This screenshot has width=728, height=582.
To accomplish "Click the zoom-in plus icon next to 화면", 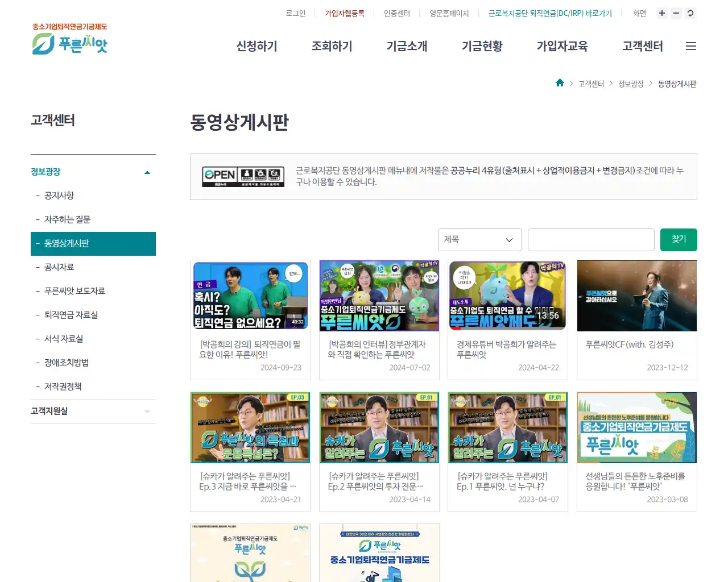I will 661,13.
